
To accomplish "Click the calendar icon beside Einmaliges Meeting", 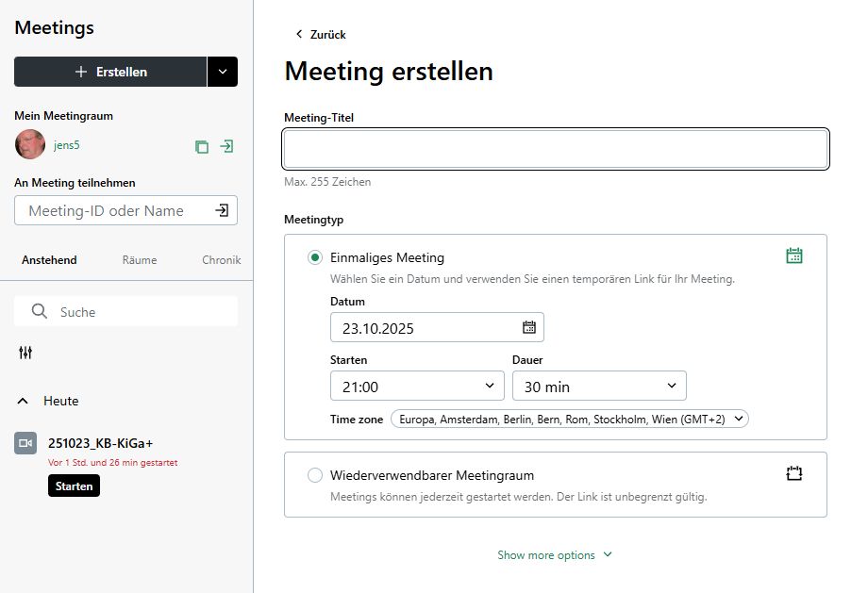I will 793,255.
